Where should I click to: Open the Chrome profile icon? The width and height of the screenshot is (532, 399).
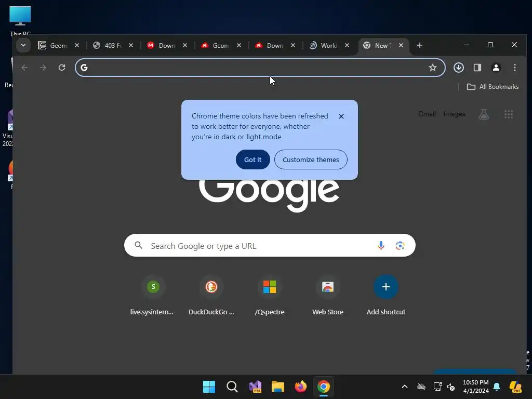(x=496, y=68)
